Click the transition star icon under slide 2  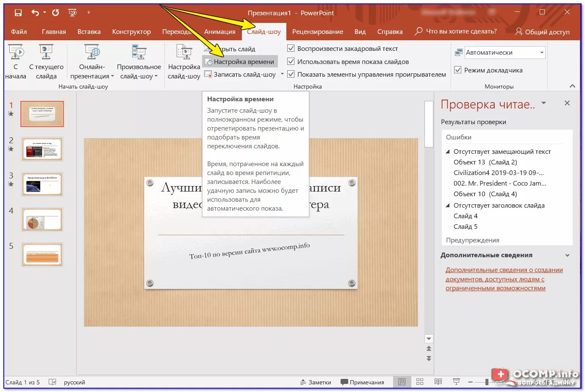[x=11, y=149]
